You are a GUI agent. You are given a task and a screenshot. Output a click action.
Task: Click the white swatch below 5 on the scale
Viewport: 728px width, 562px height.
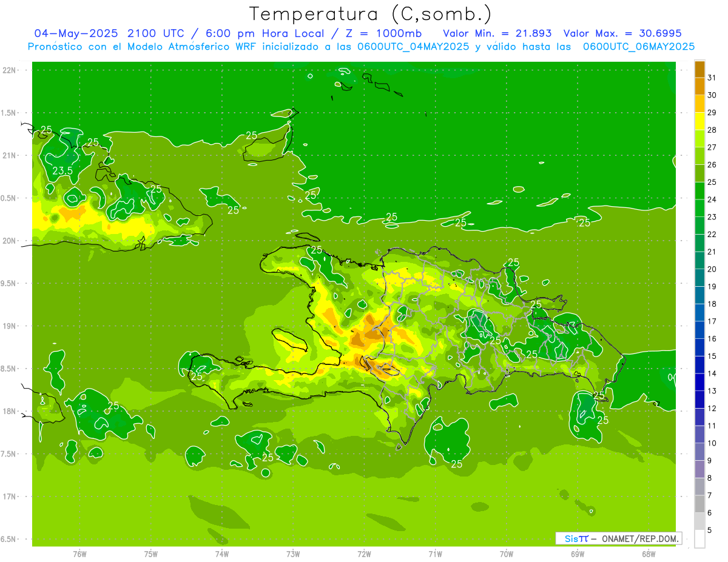(x=699, y=539)
